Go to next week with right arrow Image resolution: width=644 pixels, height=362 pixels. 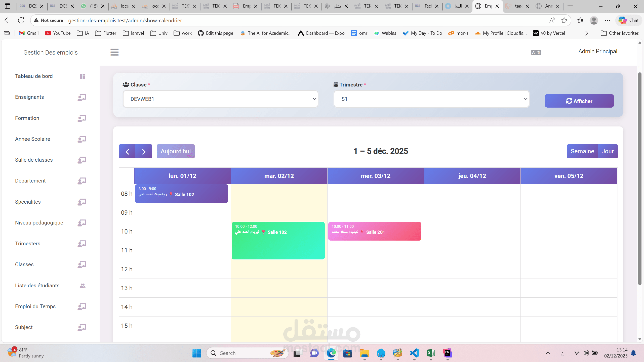point(144,151)
